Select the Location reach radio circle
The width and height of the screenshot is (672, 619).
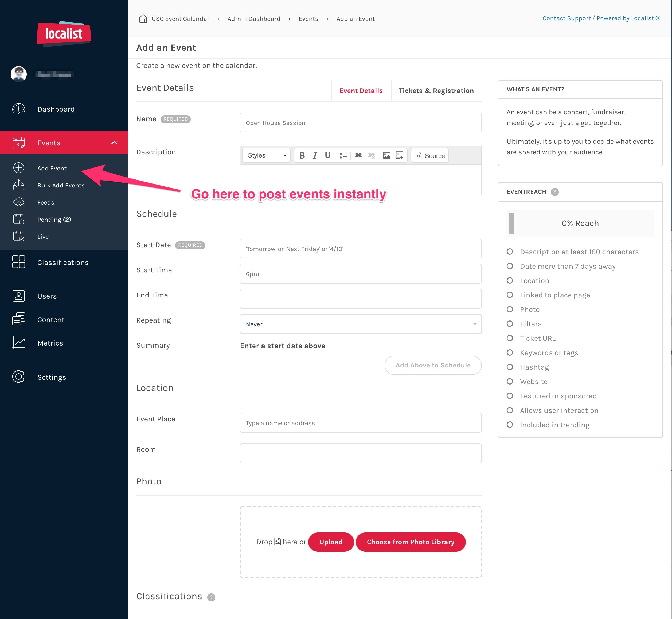[x=510, y=280]
